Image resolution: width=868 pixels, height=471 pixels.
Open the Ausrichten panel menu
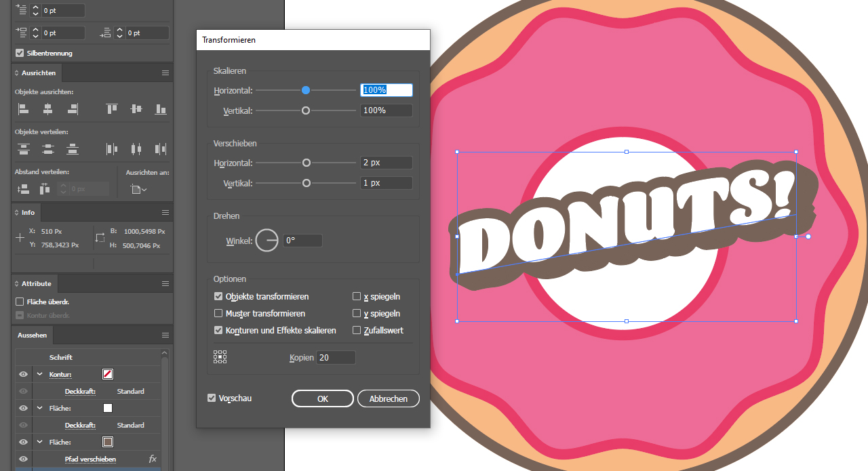[165, 73]
